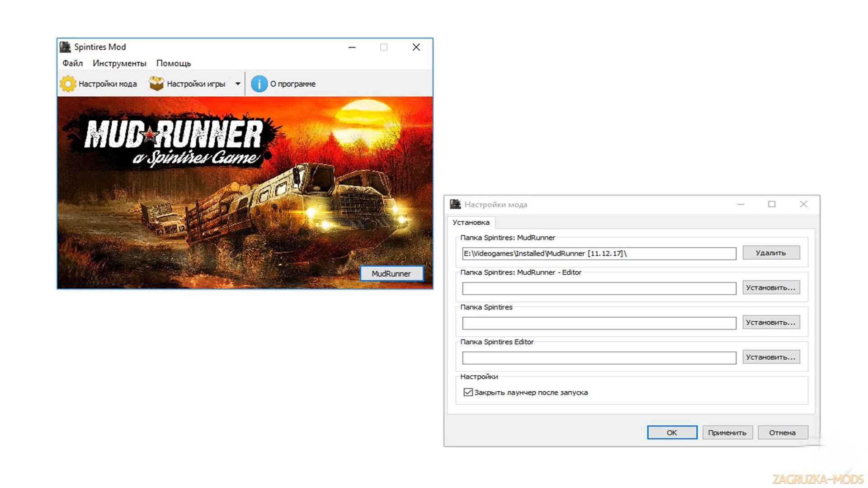The image size is (868, 488).
Task: Minimize the Настройки мода dialog
Action: tap(741, 204)
